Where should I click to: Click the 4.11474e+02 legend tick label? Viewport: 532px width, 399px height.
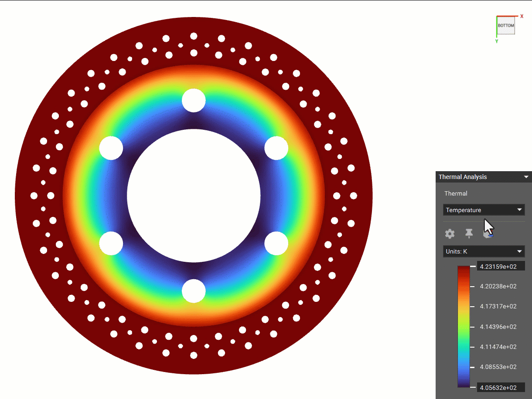(498, 347)
